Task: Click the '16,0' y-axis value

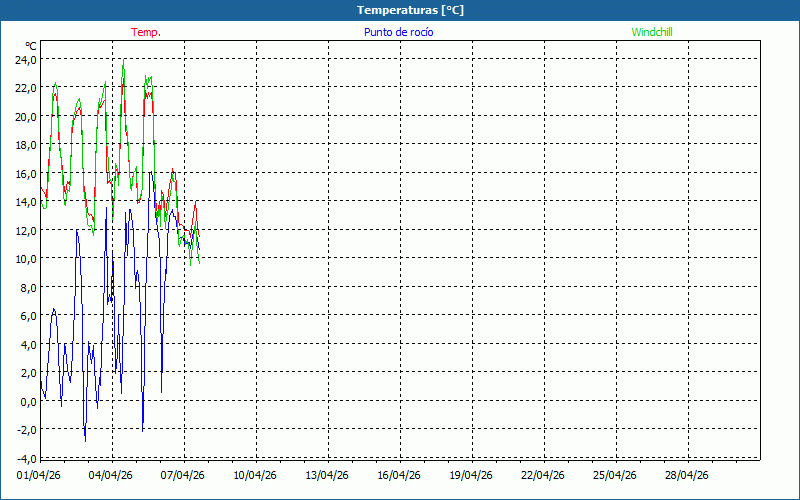Action: pyautogui.click(x=26, y=173)
